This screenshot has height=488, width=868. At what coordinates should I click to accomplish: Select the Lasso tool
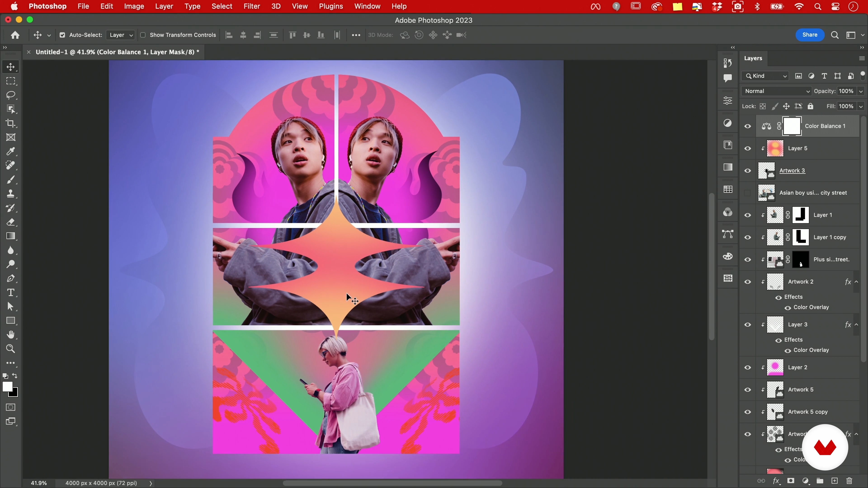click(x=11, y=95)
